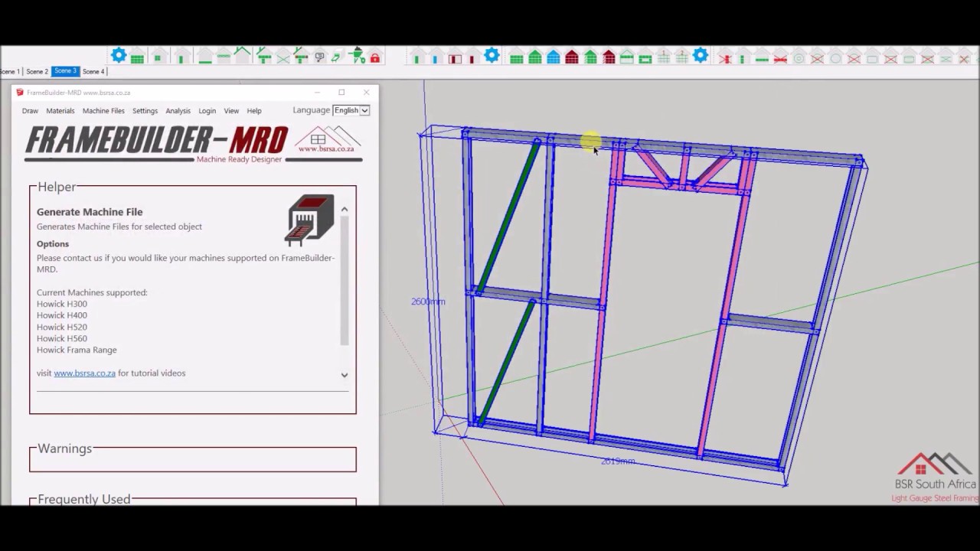Click the Generate Machine File heading
Image resolution: width=980 pixels, height=551 pixels.
tap(90, 212)
